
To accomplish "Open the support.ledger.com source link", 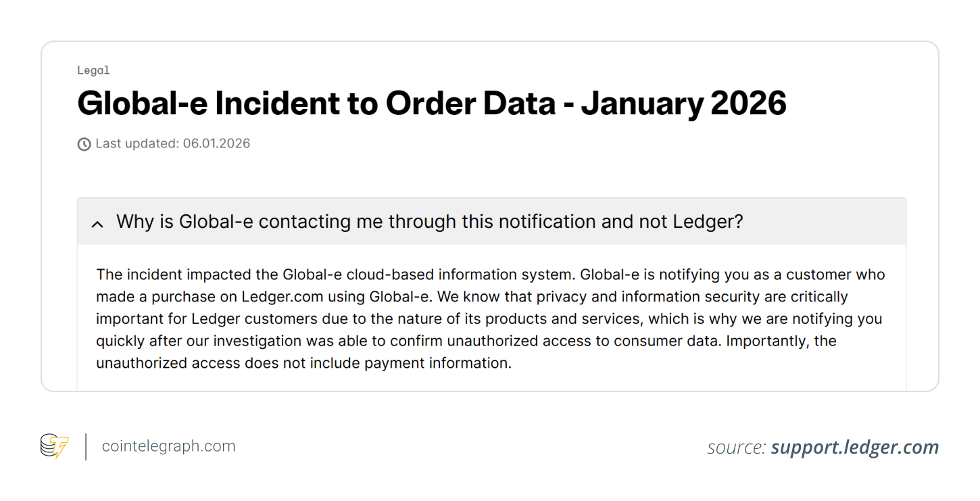I will (x=854, y=448).
